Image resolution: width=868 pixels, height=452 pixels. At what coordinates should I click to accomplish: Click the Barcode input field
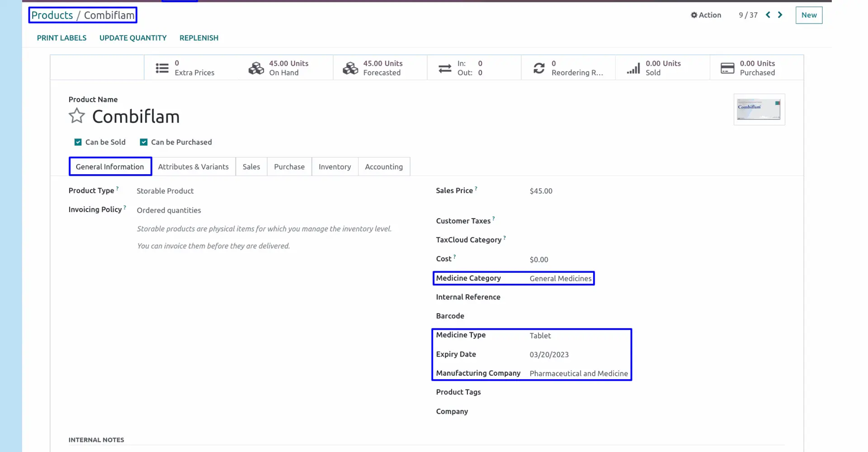pos(657,316)
